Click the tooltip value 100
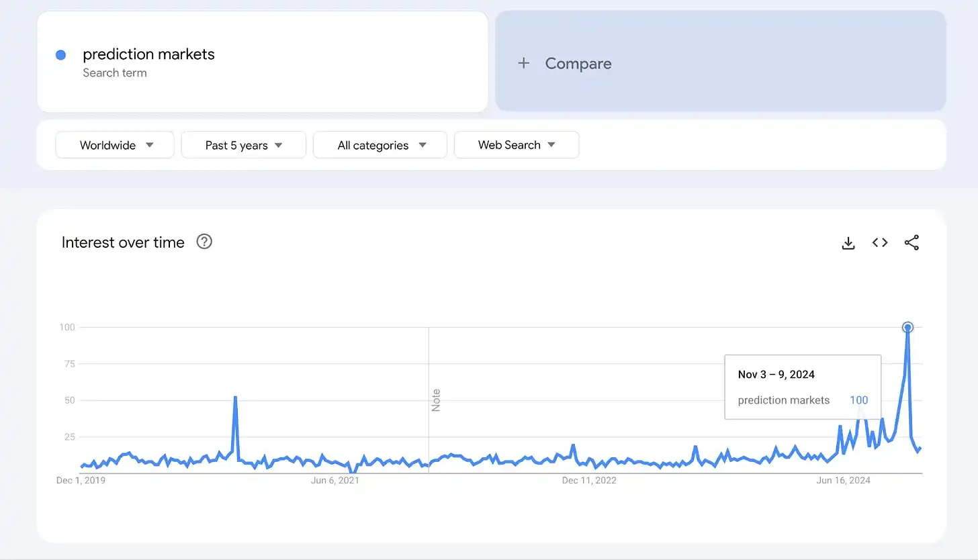The height and width of the screenshot is (560, 978). click(x=858, y=400)
